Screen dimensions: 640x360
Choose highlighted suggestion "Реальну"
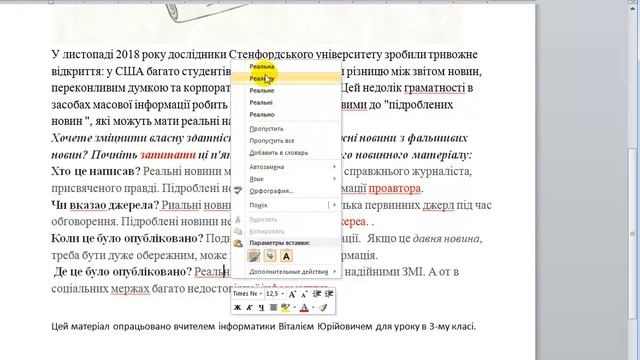(286, 78)
